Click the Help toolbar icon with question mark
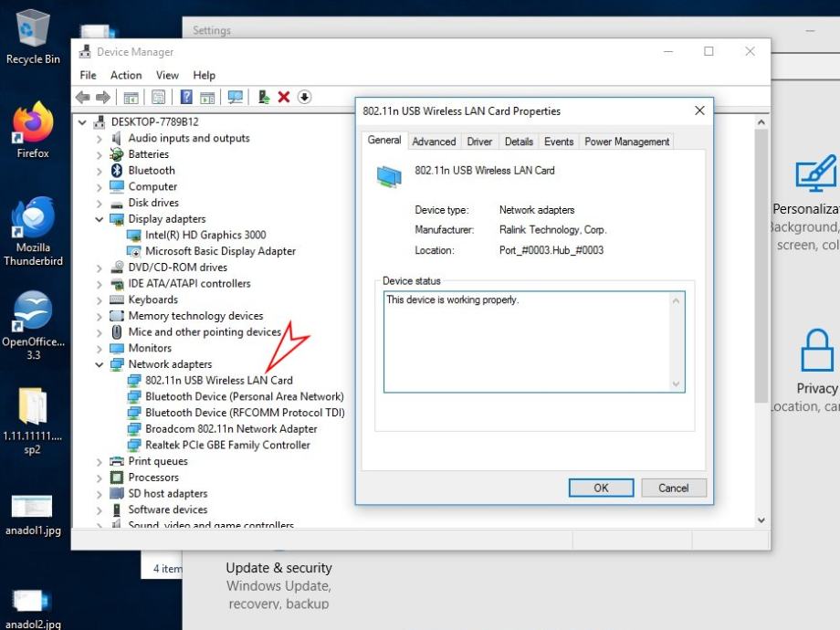Image resolution: width=840 pixels, height=630 pixels. (x=186, y=97)
